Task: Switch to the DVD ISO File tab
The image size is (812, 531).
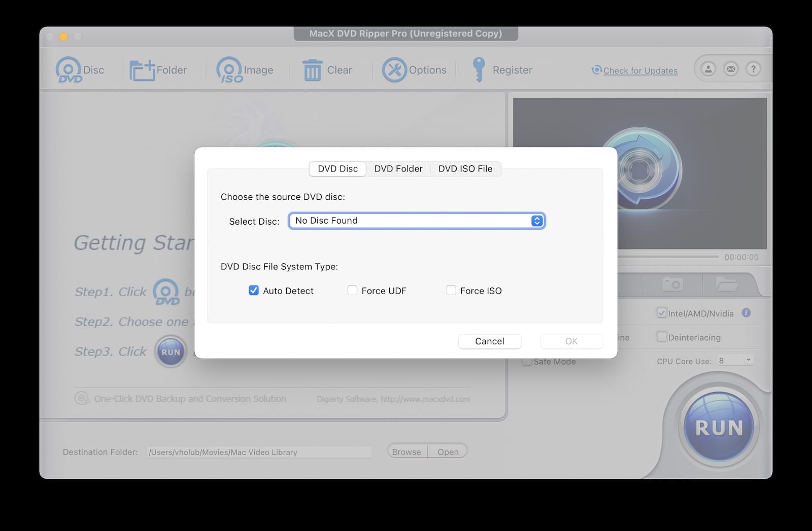Action: (465, 169)
